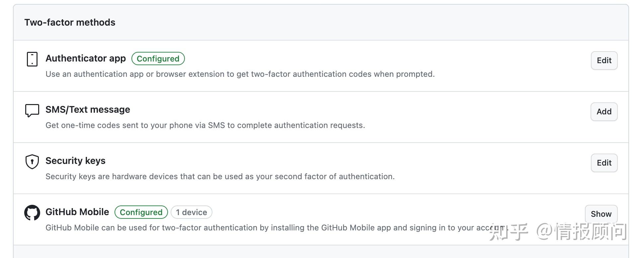Click the hardware security keys description
This screenshot has width=644, height=258.
tap(220, 177)
